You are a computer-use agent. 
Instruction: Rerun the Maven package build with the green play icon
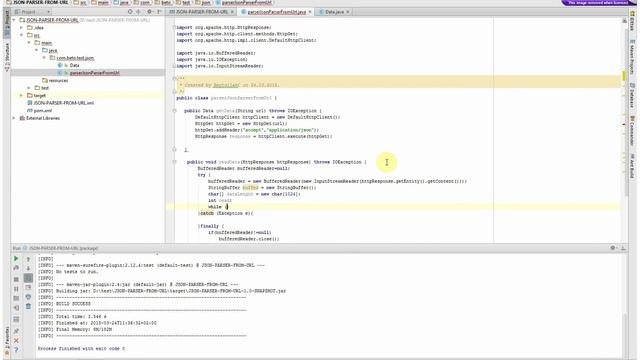pos(16,259)
